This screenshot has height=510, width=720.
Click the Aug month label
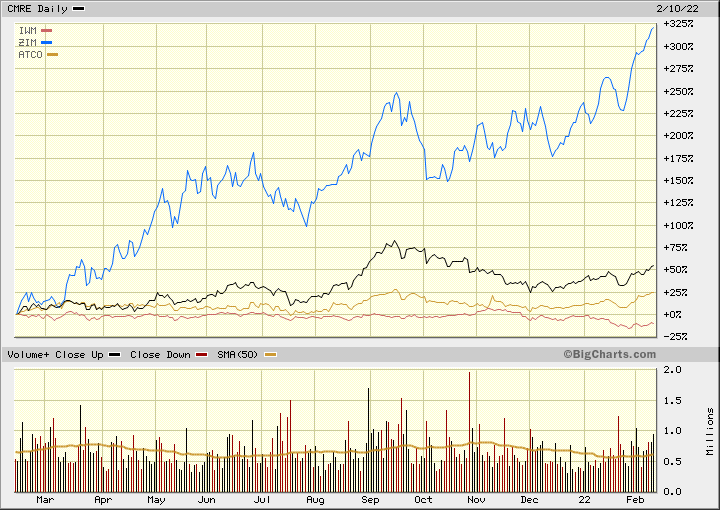[315, 499]
